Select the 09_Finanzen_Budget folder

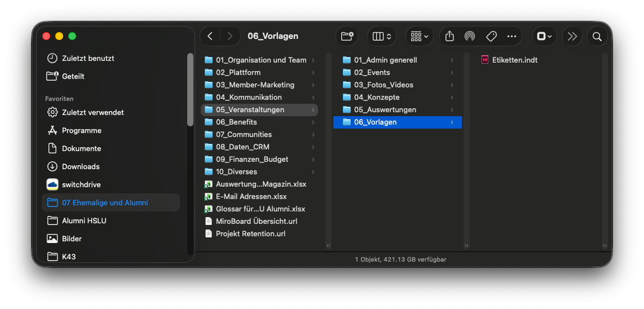pyautogui.click(x=252, y=159)
